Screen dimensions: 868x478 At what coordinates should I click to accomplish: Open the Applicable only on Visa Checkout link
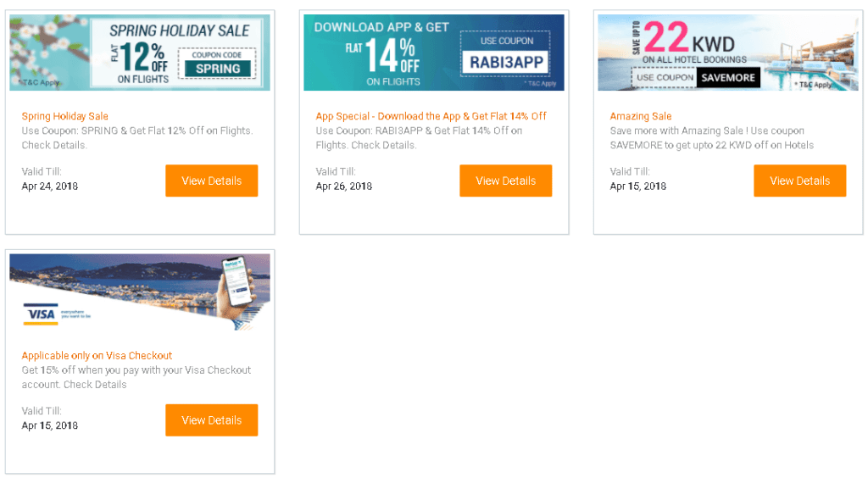click(97, 356)
